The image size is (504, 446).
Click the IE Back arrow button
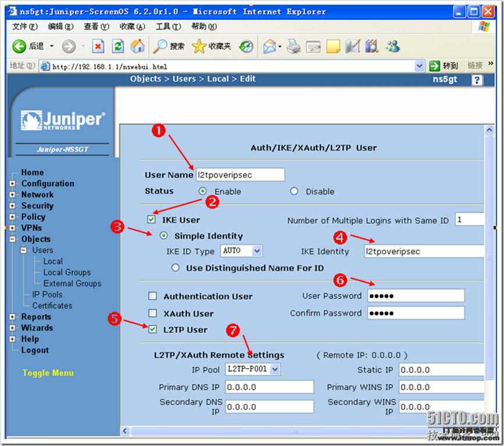click(x=19, y=46)
